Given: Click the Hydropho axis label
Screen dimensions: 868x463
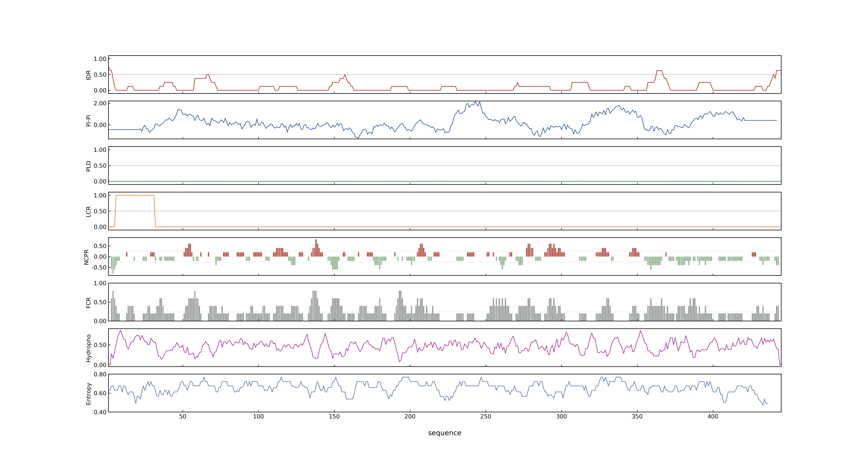Looking at the screenshot, I should [88, 348].
